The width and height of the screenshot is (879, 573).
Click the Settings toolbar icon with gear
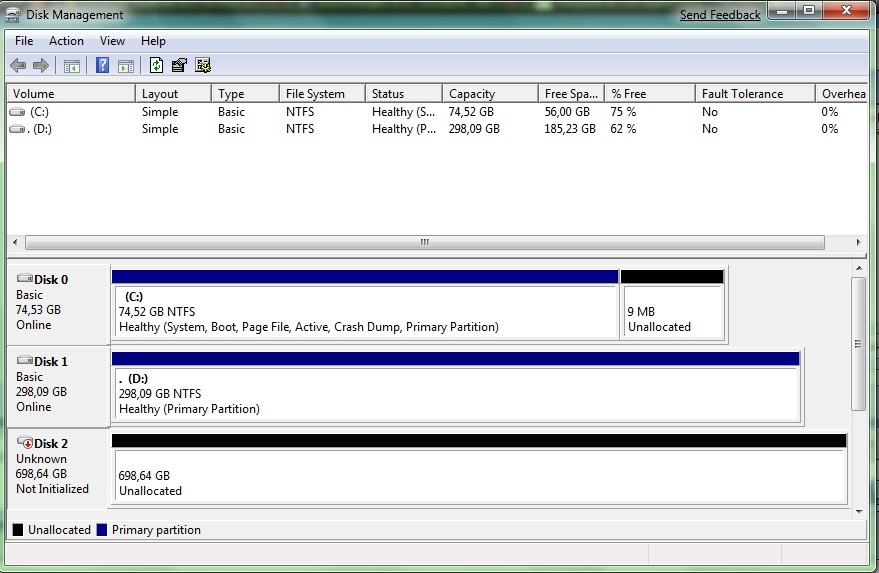(203, 65)
